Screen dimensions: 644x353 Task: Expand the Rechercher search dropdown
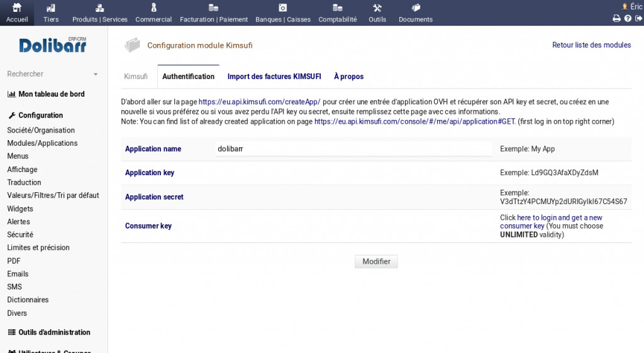click(x=96, y=74)
